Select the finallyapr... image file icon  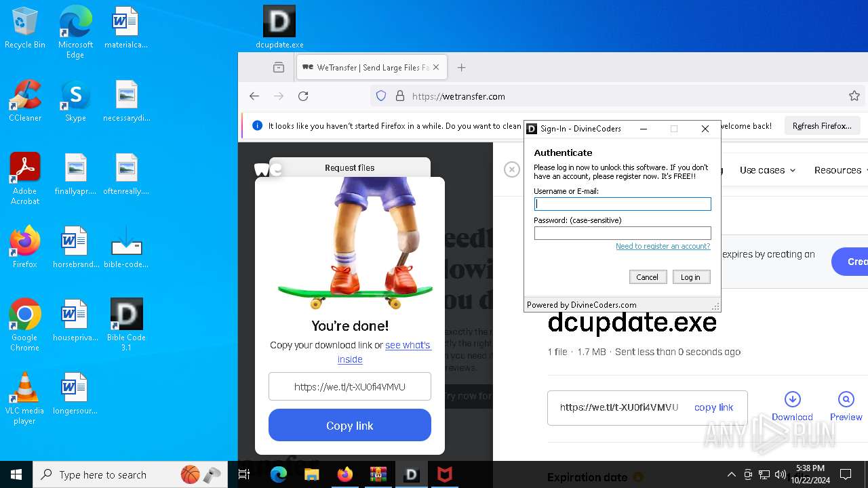[75, 174]
